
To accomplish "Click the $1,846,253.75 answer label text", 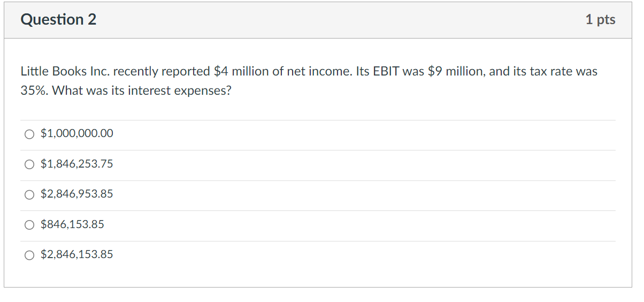I will pyautogui.click(x=77, y=164).
